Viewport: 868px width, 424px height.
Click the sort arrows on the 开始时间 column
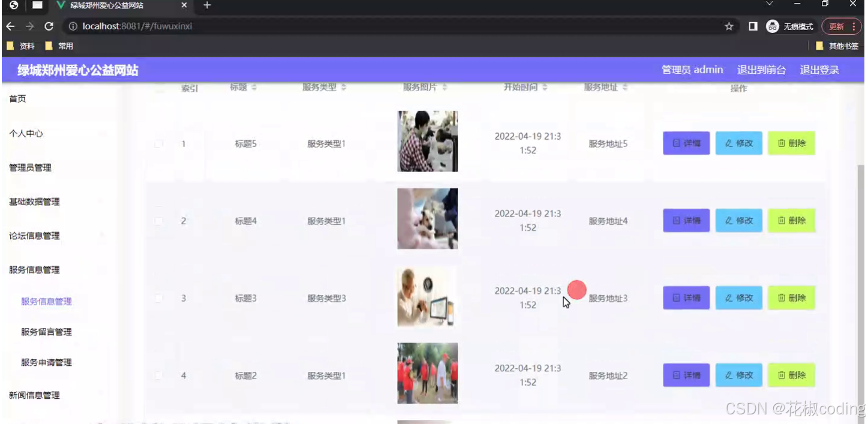point(544,86)
